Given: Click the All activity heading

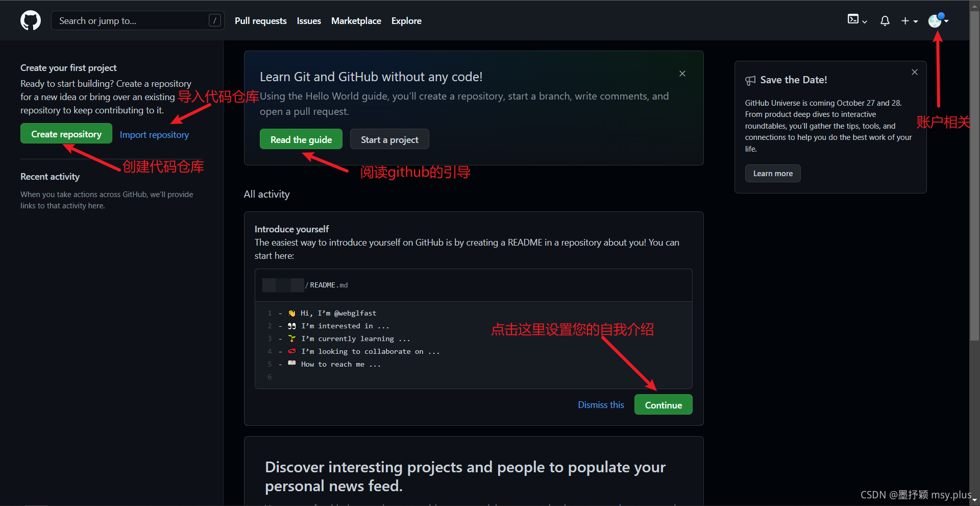Looking at the screenshot, I should tap(266, 194).
